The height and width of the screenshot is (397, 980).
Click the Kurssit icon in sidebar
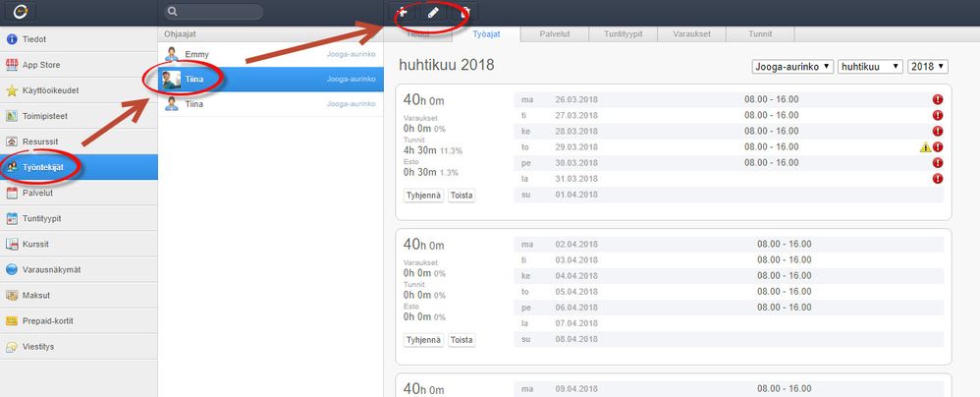11,245
